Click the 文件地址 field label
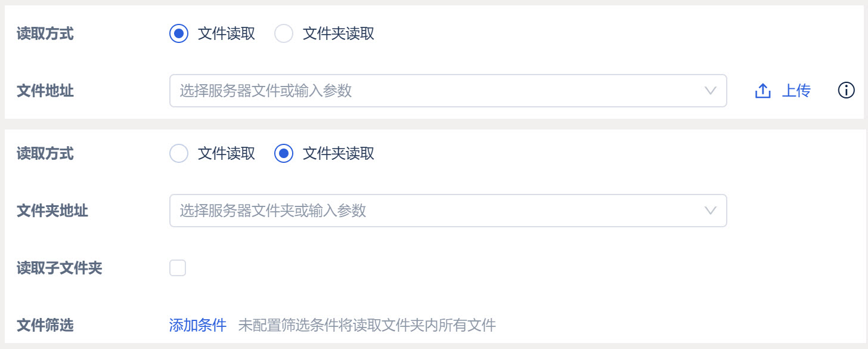The height and width of the screenshot is (349, 868). tap(45, 91)
